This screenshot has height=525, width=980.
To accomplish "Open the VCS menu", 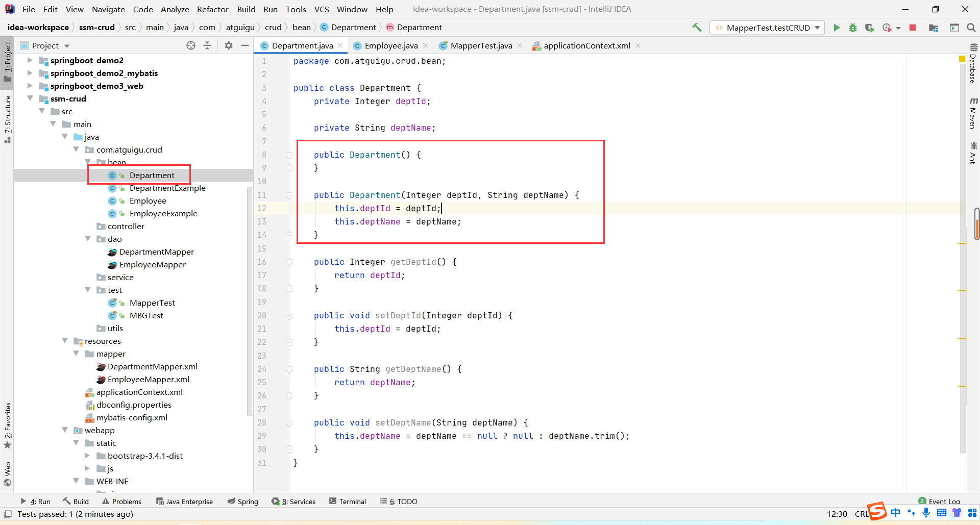I will point(322,9).
